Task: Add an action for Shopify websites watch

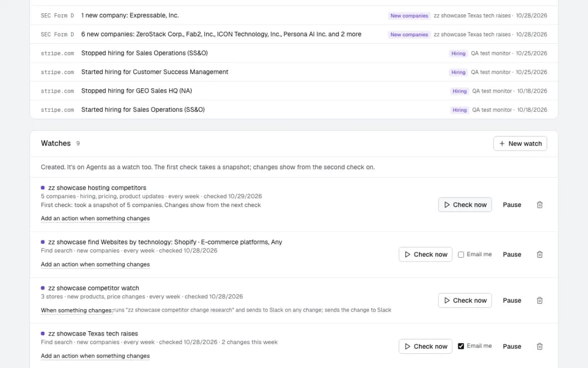Action: 96,264
